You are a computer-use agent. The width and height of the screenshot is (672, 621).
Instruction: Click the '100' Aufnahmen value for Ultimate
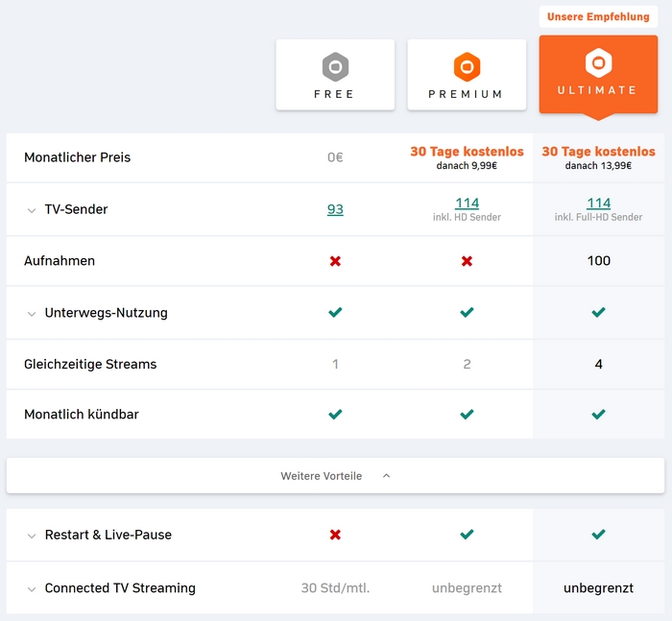pos(599,260)
